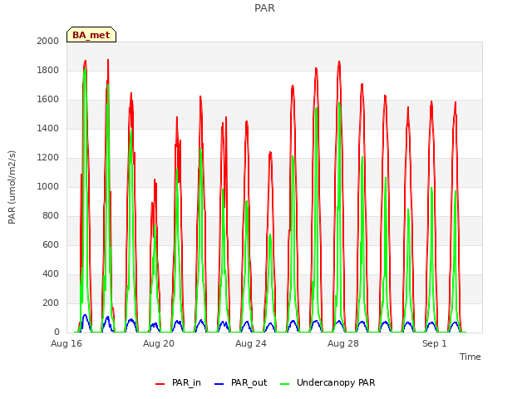532x399 pixels.
Task: Click the PAR chart title
Action: (264, 8)
